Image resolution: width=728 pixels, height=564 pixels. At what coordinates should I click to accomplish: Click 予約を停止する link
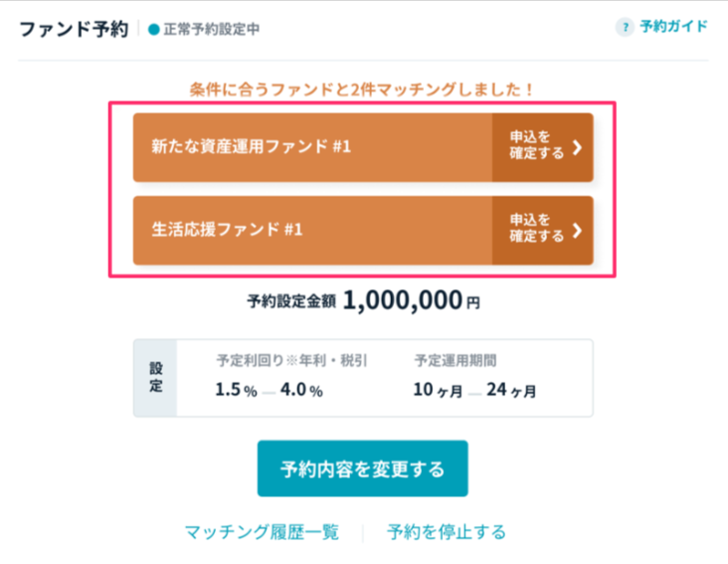pyautogui.click(x=447, y=532)
